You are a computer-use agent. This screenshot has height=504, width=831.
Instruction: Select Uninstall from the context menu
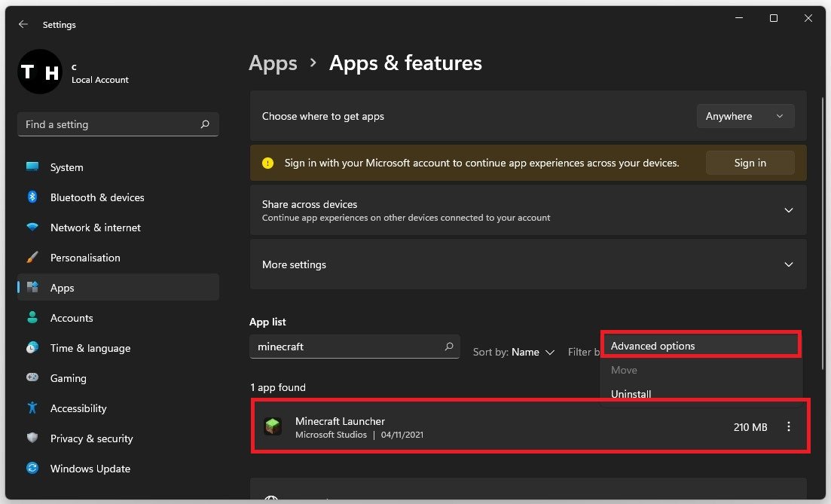coord(631,393)
